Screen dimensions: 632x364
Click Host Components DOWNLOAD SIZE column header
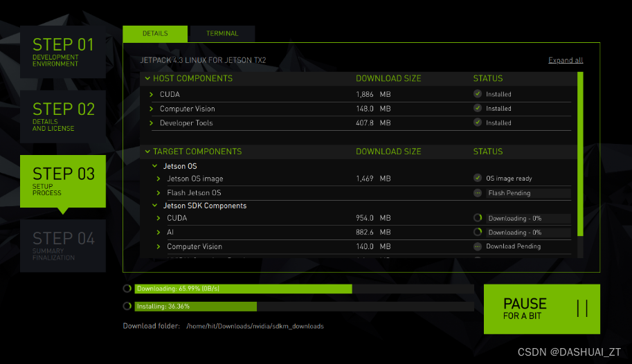(388, 78)
